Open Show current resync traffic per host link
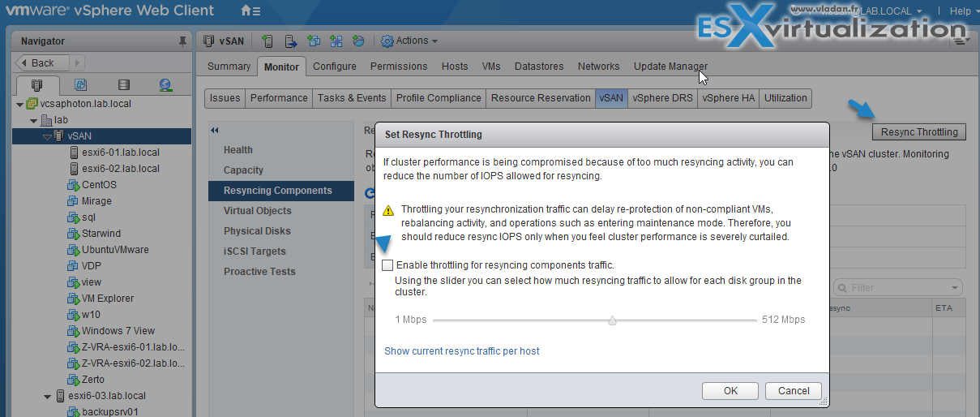Viewport: 980px width, 417px height. (462, 351)
